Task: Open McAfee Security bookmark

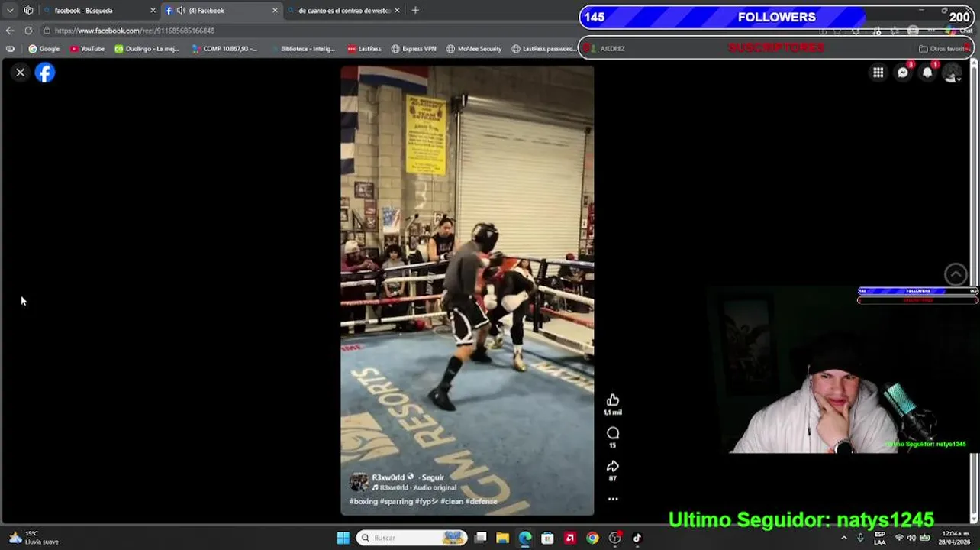Action: pos(474,49)
